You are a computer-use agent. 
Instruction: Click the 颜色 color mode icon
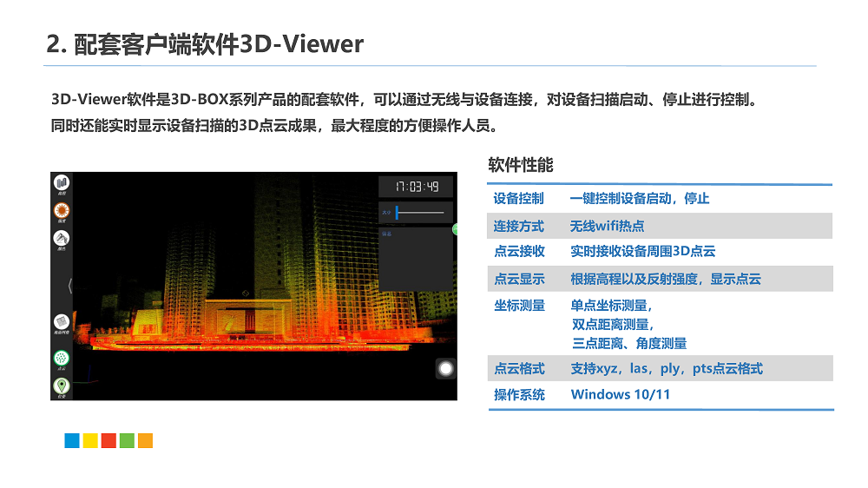[62, 238]
